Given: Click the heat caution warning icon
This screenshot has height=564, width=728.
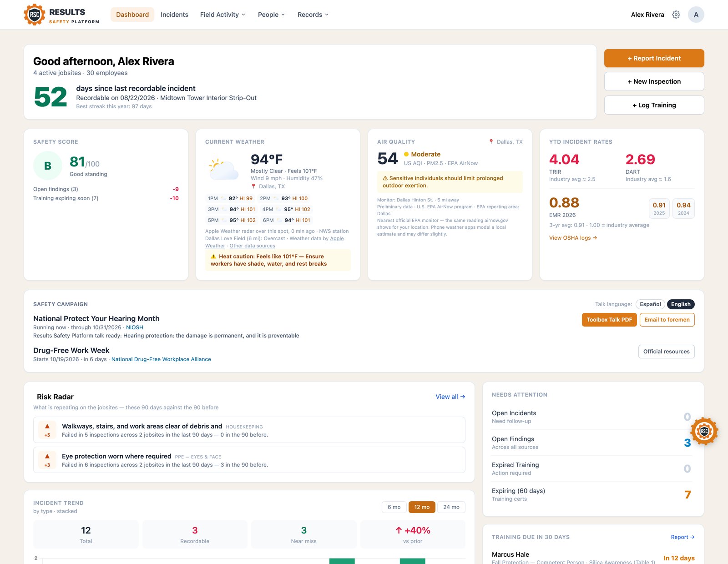Looking at the screenshot, I should pos(213,257).
